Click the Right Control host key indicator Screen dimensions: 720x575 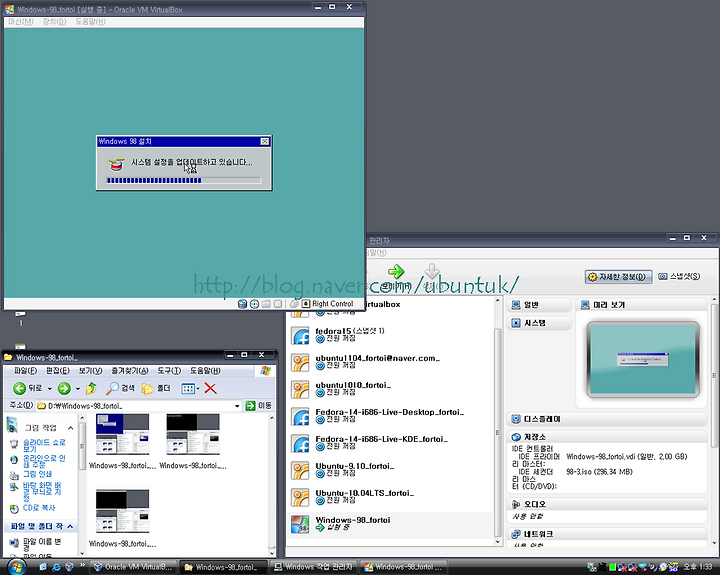click(x=328, y=304)
